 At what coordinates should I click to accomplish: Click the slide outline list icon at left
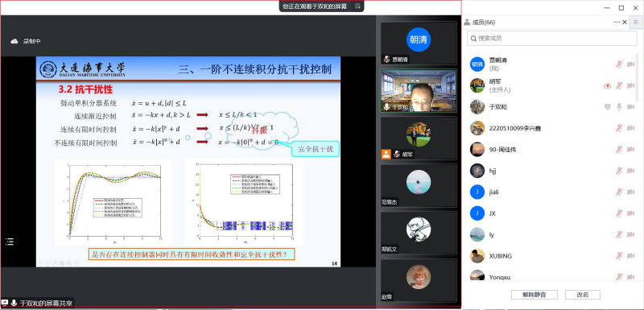(x=10, y=242)
